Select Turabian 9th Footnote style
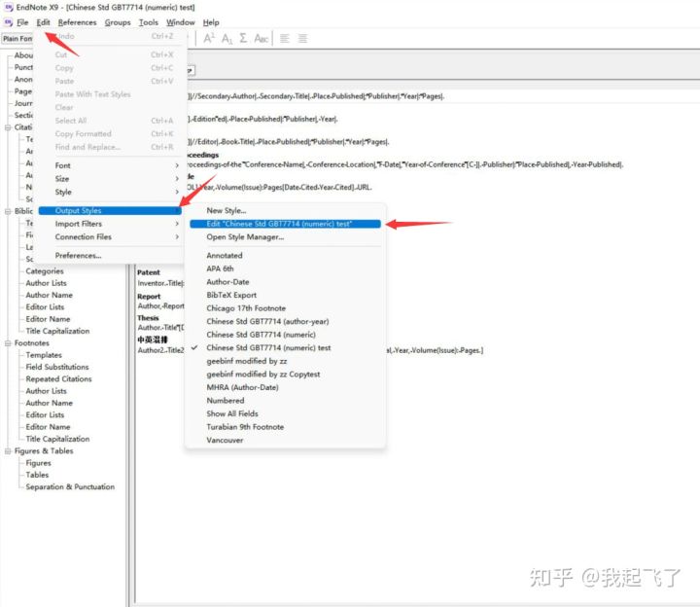700x607 pixels. click(x=285, y=427)
